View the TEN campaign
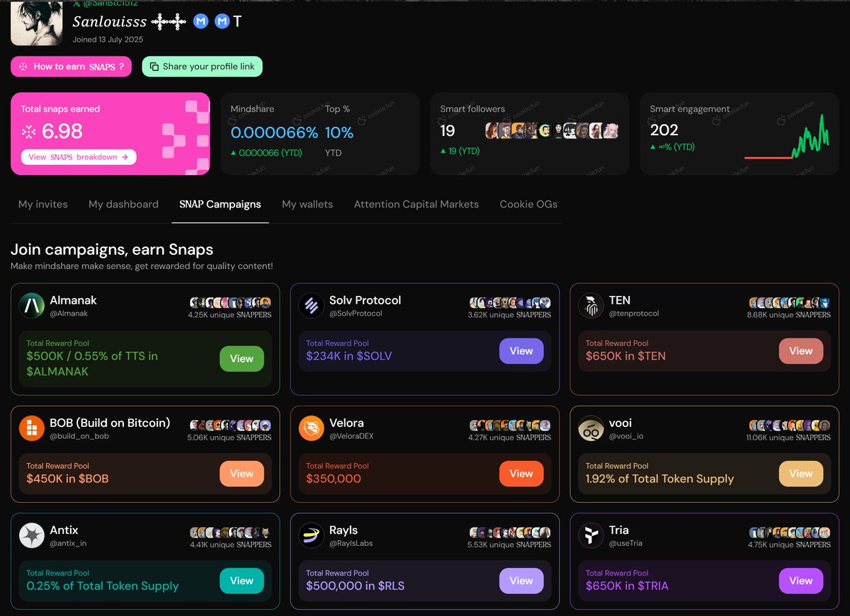The height and width of the screenshot is (616, 850). click(801, 351)
